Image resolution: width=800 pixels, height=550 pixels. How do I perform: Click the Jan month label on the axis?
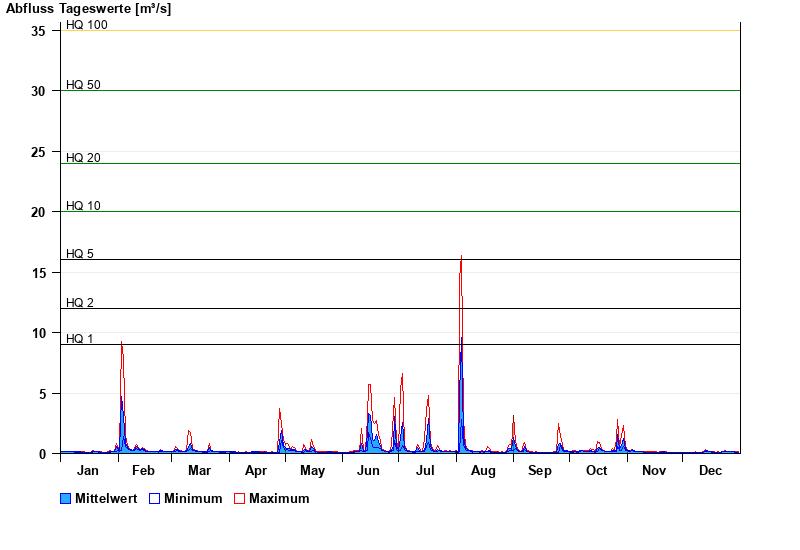pos(88,471)
